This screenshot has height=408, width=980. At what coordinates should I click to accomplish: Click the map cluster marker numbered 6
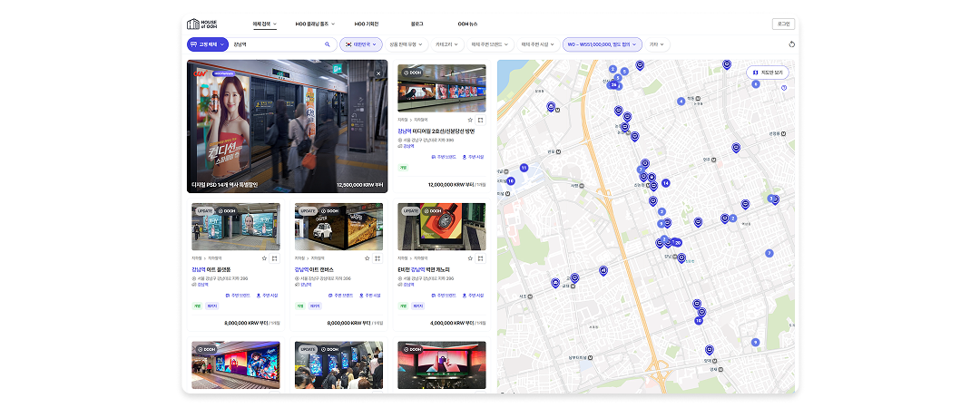(x=756, y=83)
